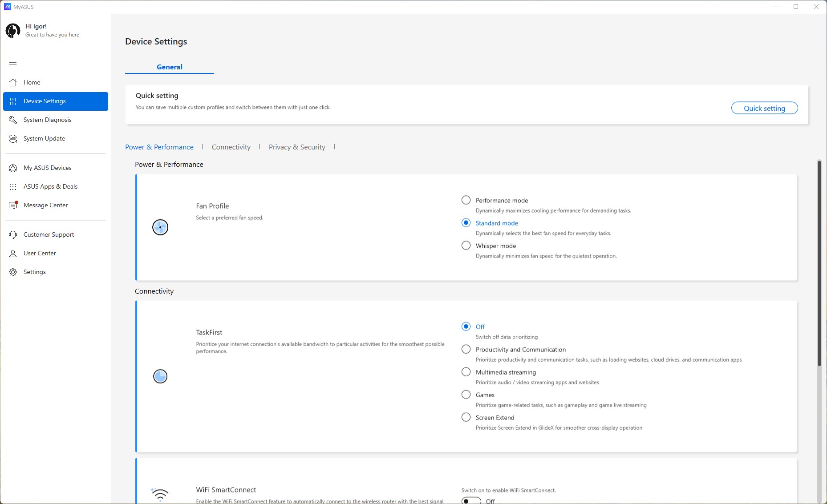Open ASUS Apps & Deals page

pyautogui.click(x=56, y=187)
